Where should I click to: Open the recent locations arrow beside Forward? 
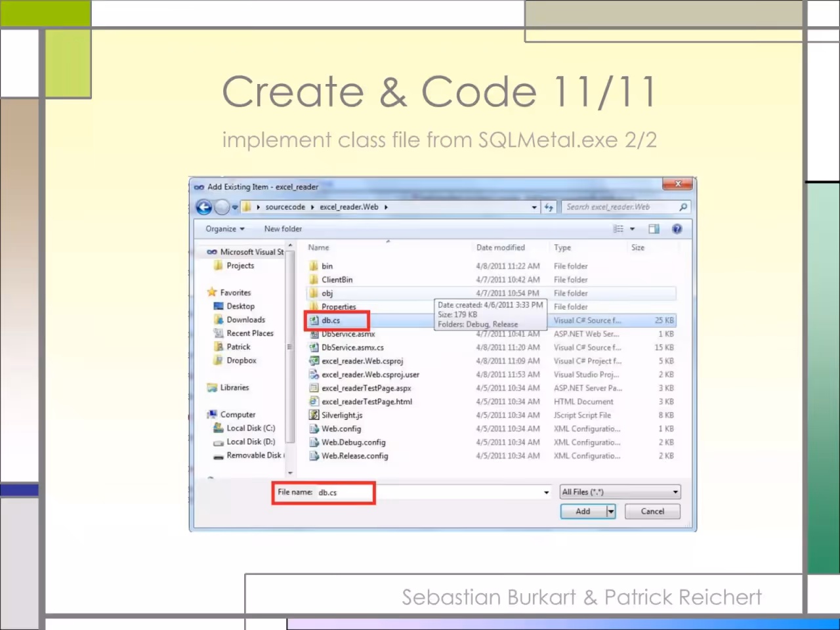[235, 207]
